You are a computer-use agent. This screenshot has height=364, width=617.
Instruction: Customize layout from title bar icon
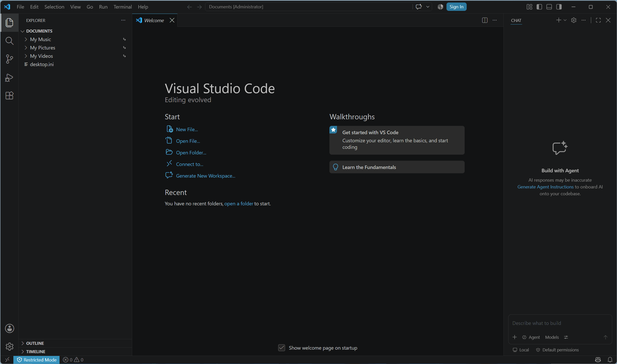pos(529,7)
